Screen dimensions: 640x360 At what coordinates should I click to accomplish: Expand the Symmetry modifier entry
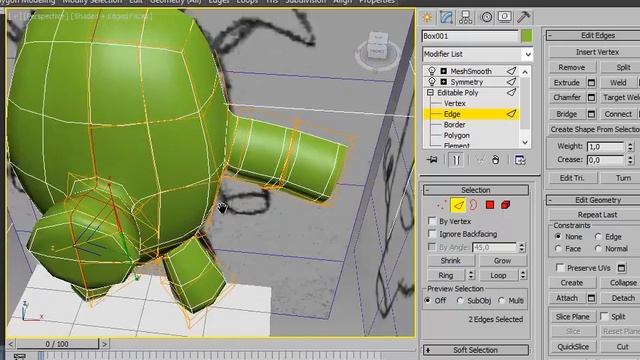tap(444, 82)
